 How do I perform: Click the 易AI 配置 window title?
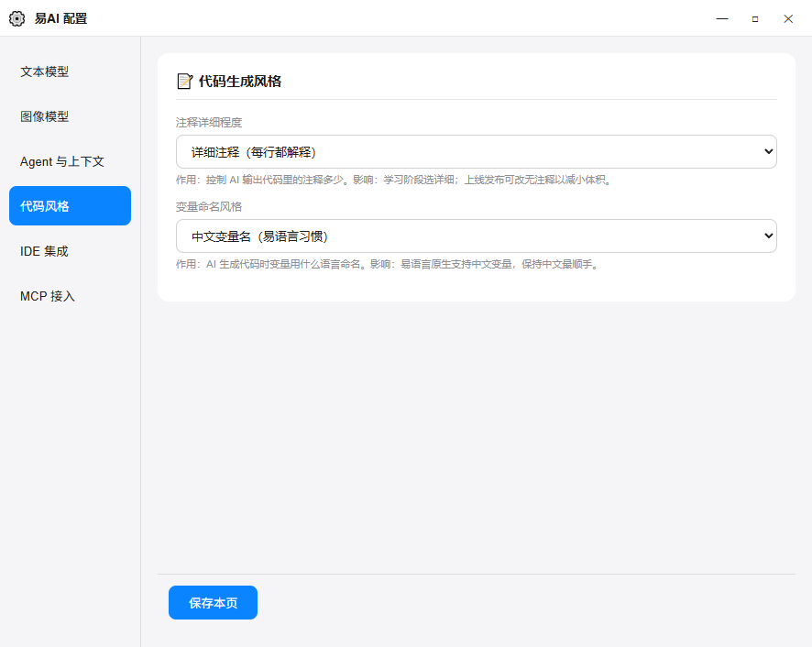coord(61,18)
